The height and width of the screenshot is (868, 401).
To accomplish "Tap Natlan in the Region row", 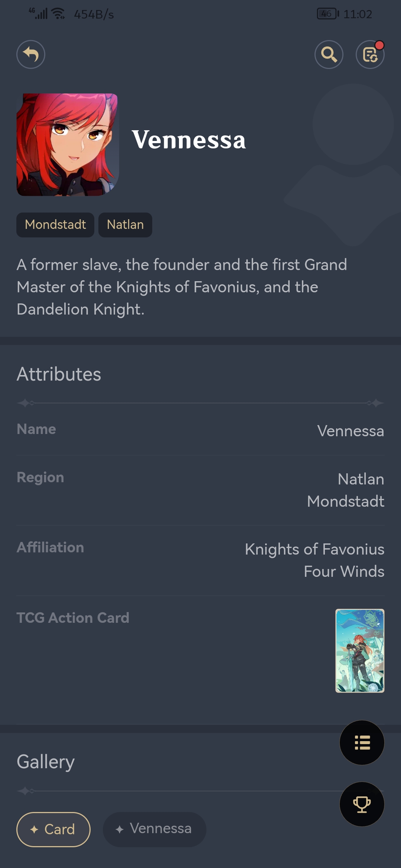I will pyautogui.click(x=361, y=479).
